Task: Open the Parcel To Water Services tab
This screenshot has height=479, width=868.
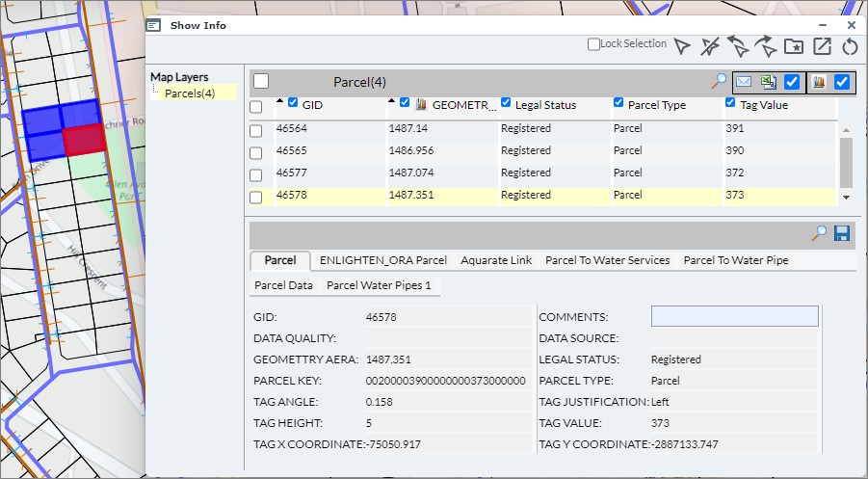Action: (607, 260)
